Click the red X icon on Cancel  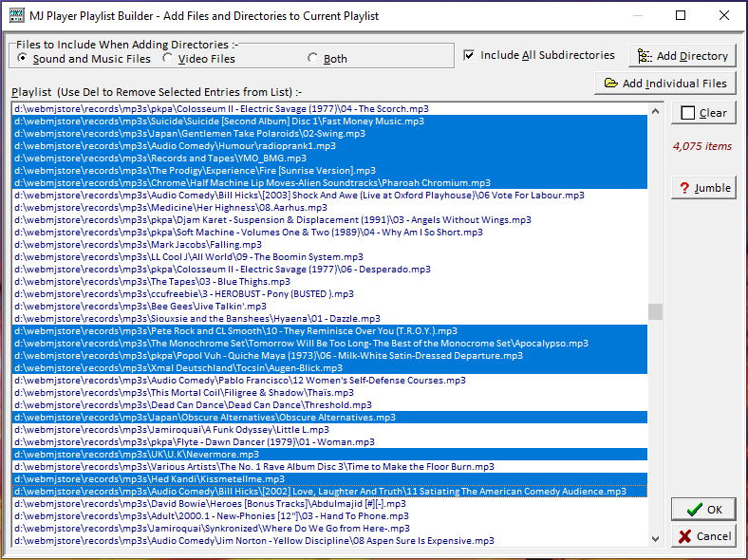point(685,536)
